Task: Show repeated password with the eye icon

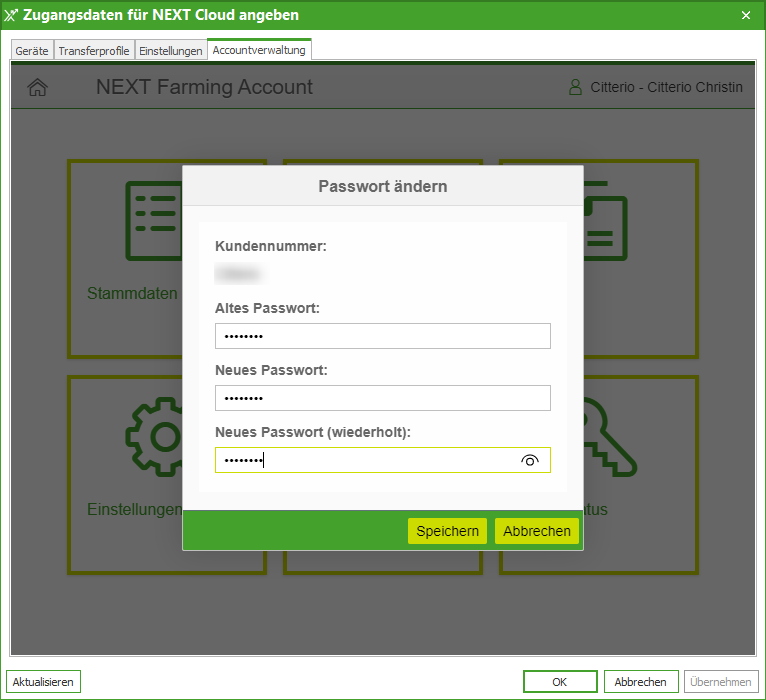Action: tap(530, 460)
